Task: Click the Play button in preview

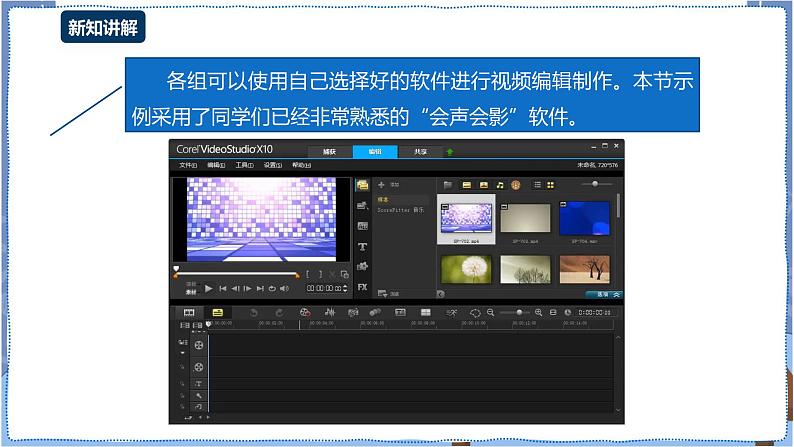Action: (208, 289)
